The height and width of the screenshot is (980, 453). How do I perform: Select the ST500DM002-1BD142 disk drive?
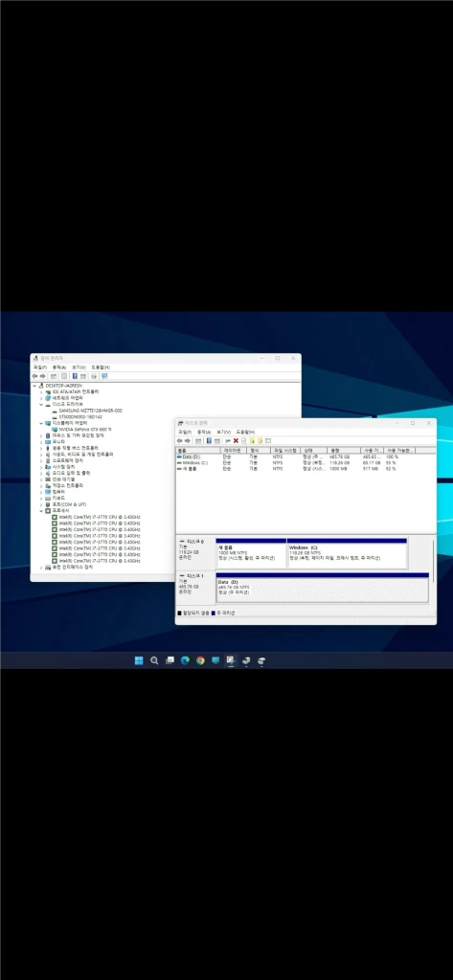tap(79, 417)
